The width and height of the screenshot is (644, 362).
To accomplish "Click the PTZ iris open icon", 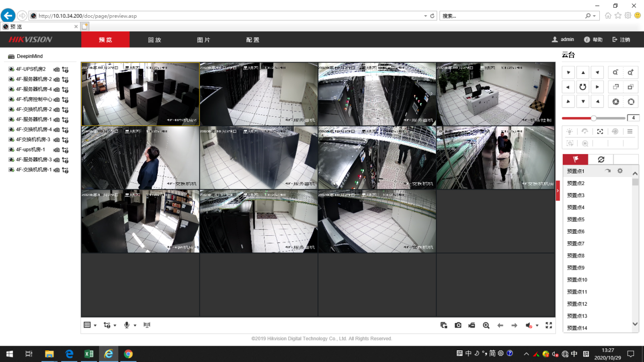I will tap(630, 101).
